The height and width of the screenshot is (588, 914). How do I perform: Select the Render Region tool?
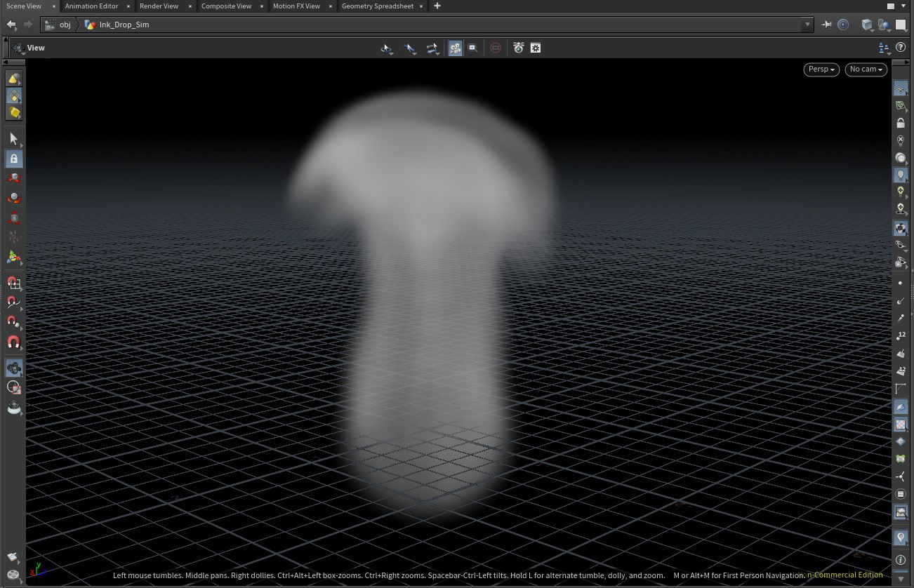(13, 387)
